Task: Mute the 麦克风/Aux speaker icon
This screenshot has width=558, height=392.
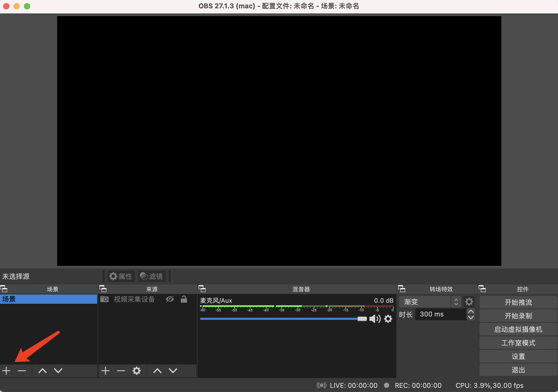Action: (375, 319)
